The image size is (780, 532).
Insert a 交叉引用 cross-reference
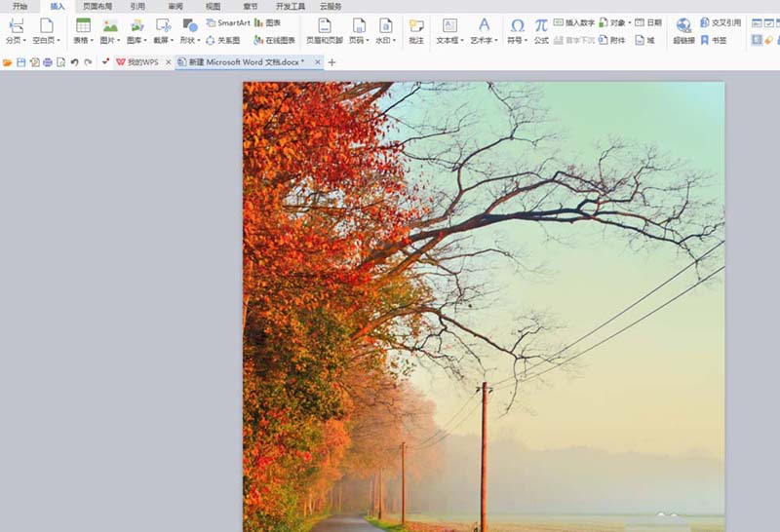tap(721, 22)
